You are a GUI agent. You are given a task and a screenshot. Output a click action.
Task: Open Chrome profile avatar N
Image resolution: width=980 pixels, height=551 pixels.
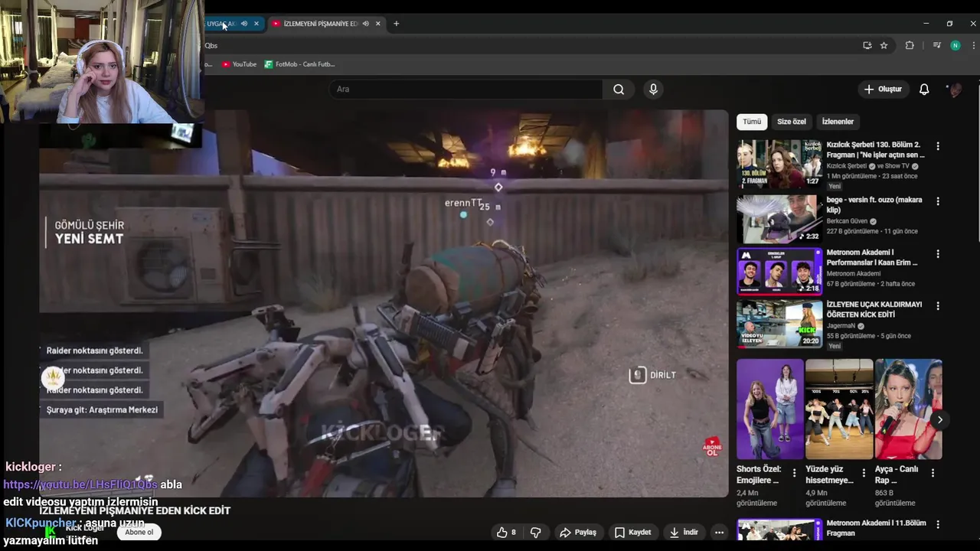(955, 45)
